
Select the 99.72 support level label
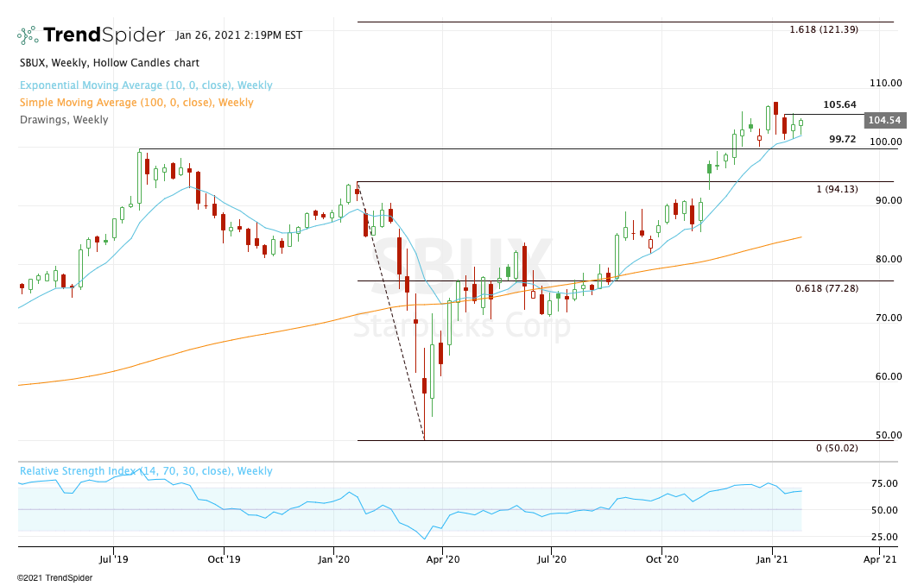click(843, 139)
